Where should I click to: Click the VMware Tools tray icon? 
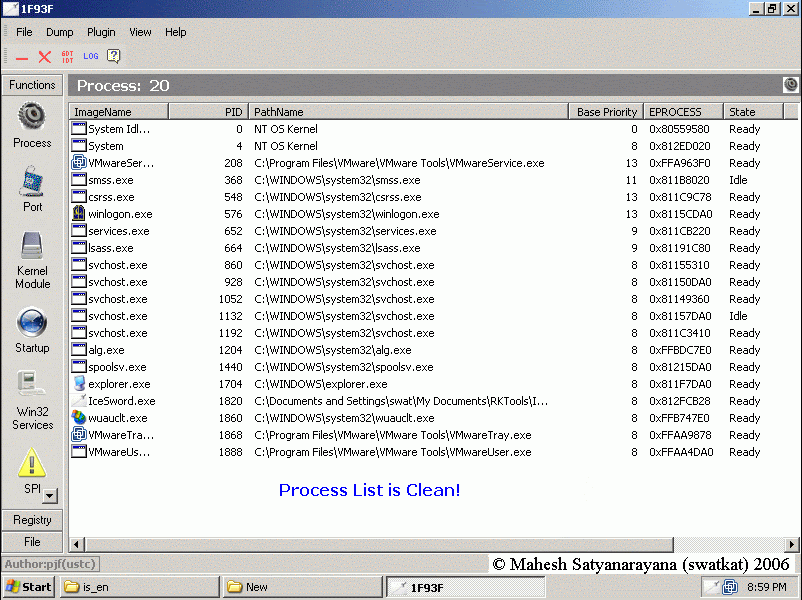[730, 587]
